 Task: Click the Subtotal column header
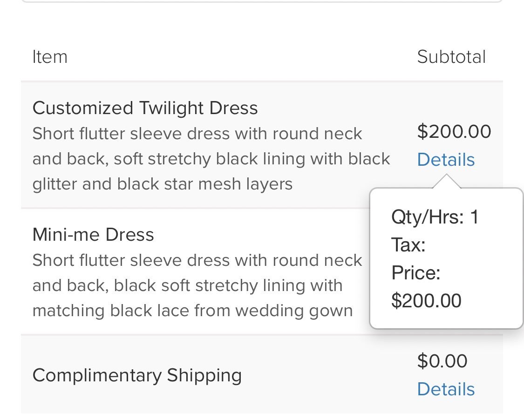451,57
